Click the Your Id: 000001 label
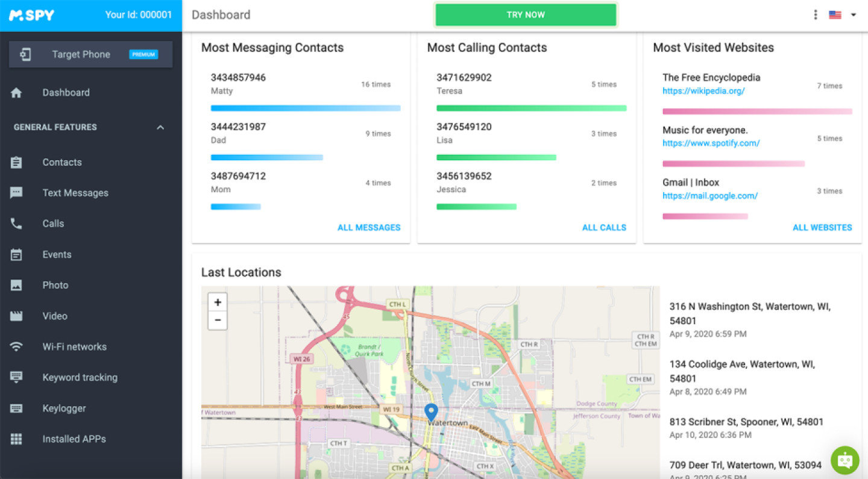The image size is (868, 479). (139, 15)
